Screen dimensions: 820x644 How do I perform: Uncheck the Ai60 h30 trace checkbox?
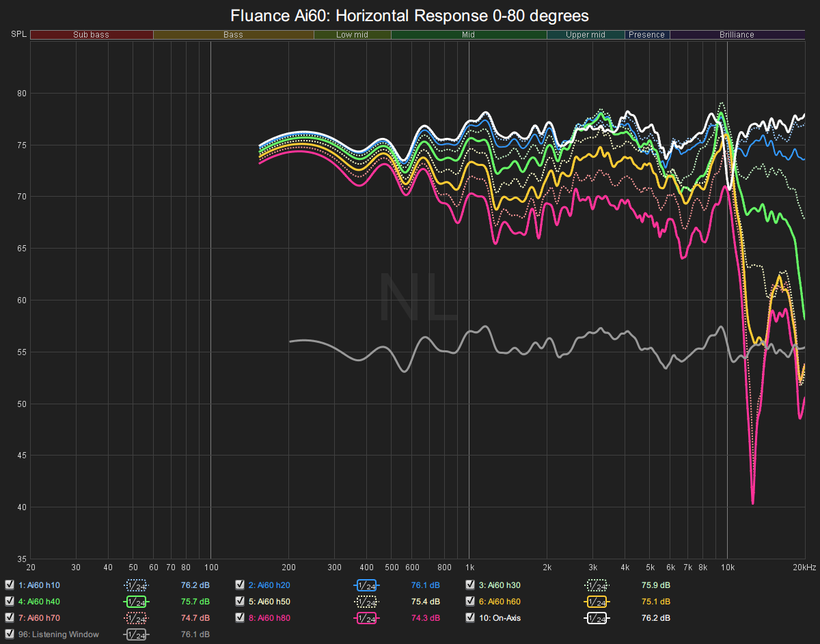(x=470, y=585)
